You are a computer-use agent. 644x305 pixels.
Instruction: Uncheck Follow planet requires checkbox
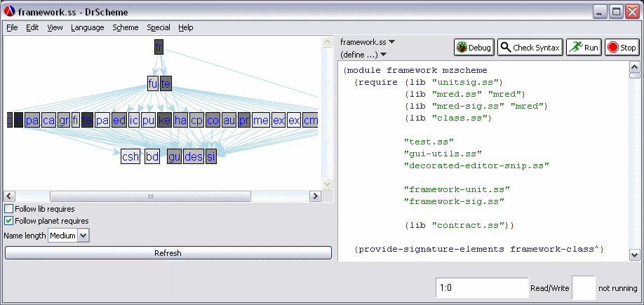[x=8, y=221]
